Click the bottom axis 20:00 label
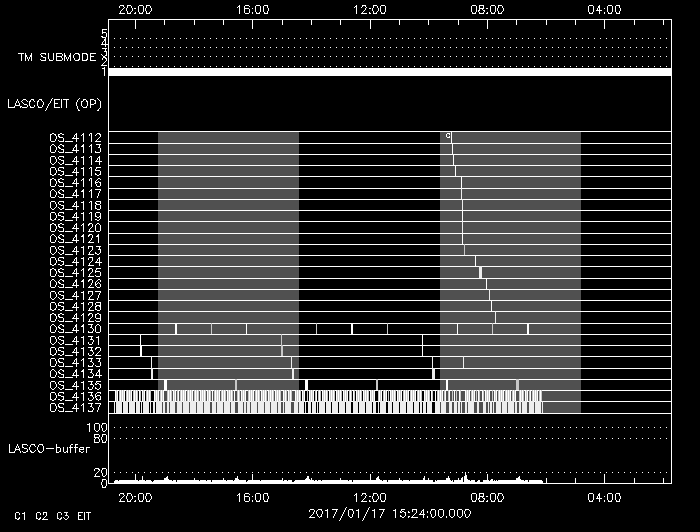 click(x=135, y=498)
